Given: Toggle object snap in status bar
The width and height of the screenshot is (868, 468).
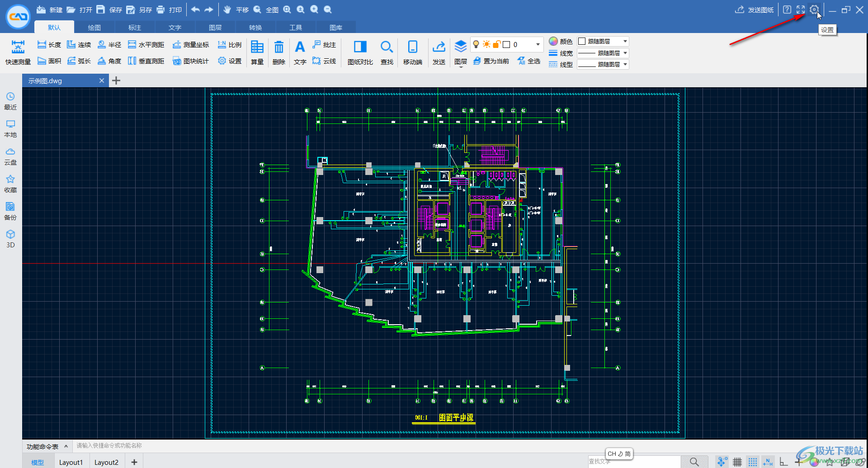Looking at the screenshot, I should (x=722, y=462).
